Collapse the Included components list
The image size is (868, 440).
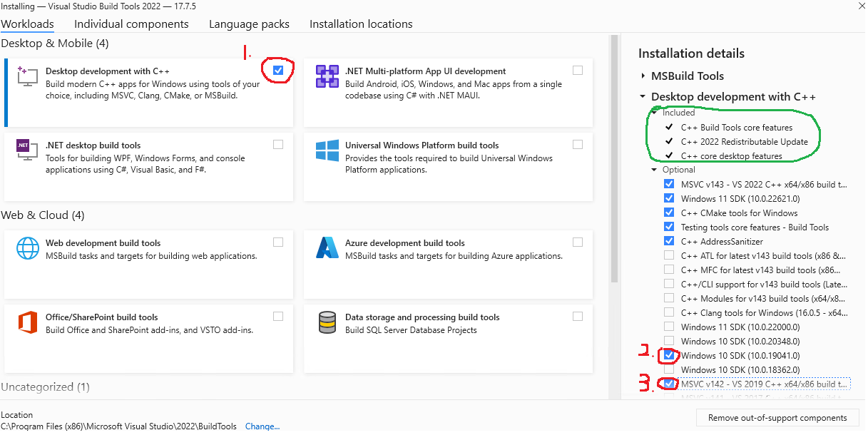click(x=655, y=113)
